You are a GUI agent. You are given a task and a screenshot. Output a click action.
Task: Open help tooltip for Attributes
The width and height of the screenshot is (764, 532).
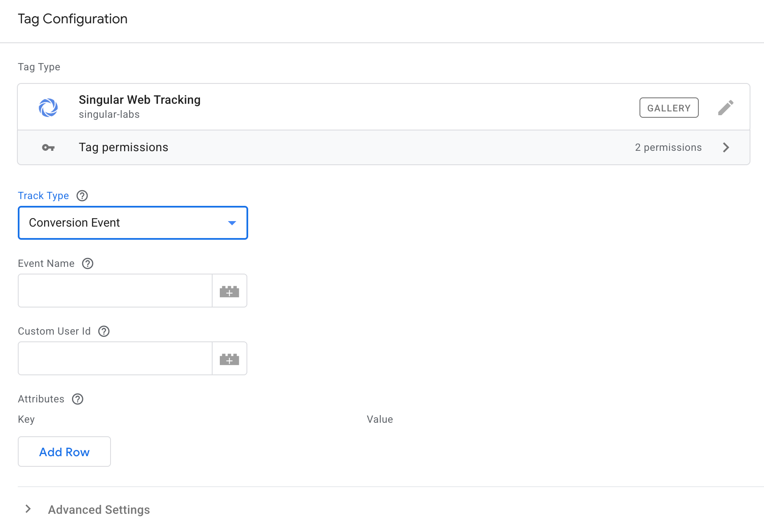[x=78, y=399]
